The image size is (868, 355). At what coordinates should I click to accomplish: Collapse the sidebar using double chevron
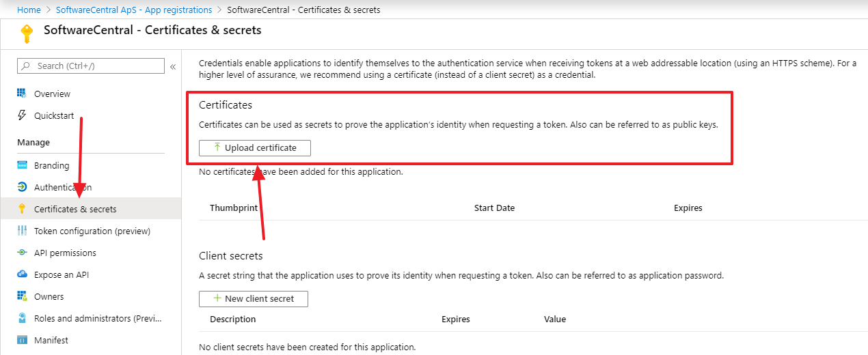(x=173, y=66)
